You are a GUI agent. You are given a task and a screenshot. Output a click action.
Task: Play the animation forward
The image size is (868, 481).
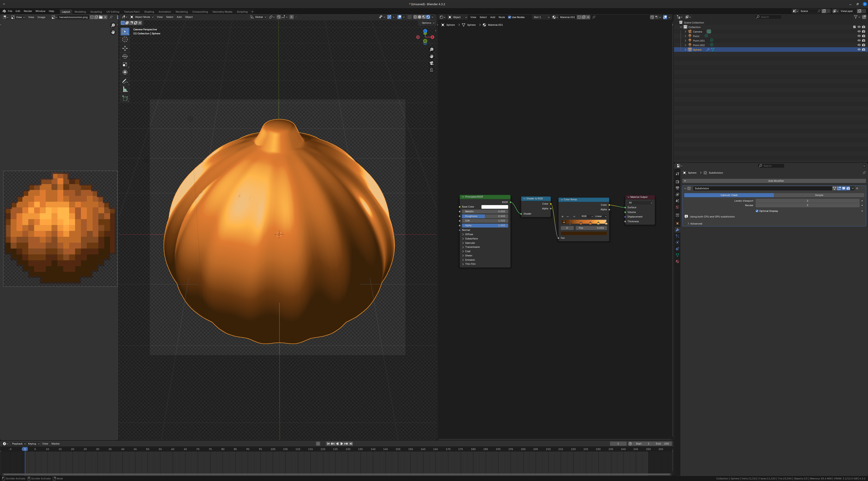pyautogui.click(x=342, y=444)
